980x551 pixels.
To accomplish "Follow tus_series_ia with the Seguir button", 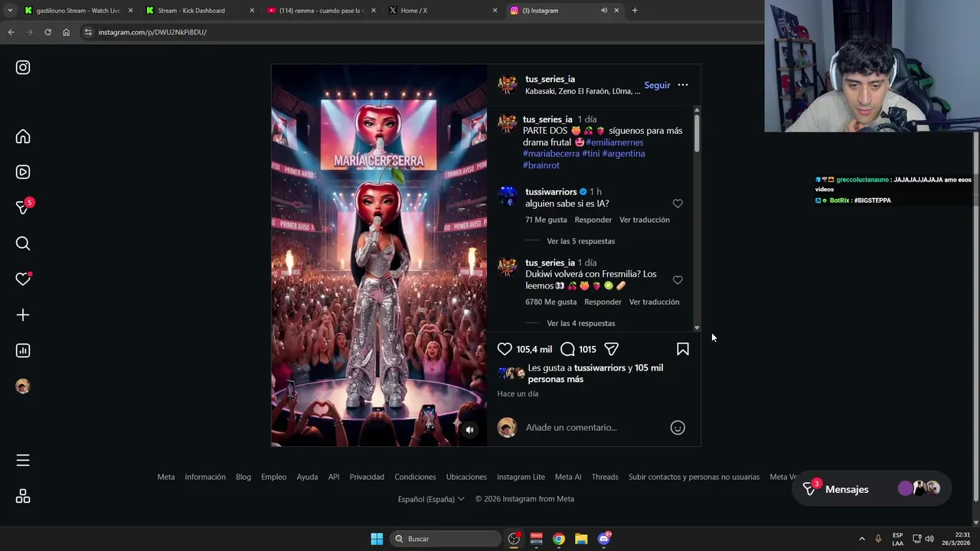I will [657, 85].
